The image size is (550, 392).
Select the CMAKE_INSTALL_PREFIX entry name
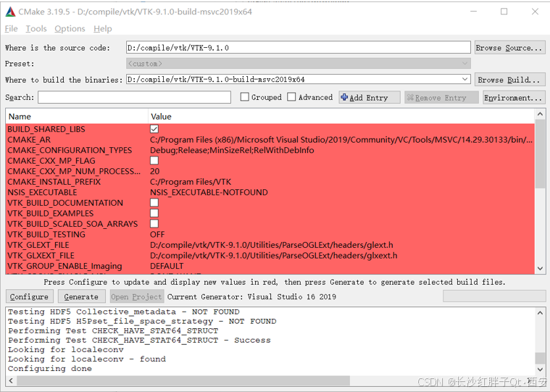pos(54,182)
